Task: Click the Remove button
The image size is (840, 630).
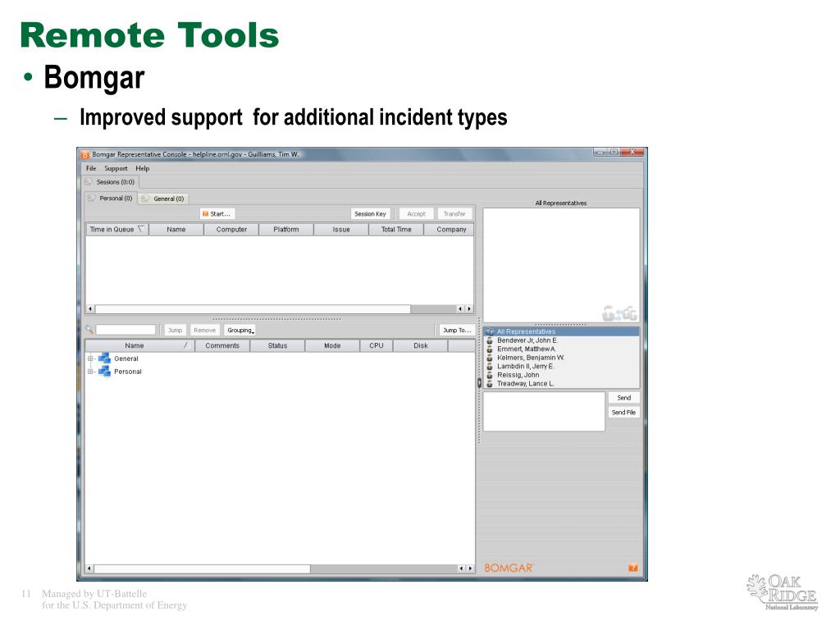Action: pos(204,330)
